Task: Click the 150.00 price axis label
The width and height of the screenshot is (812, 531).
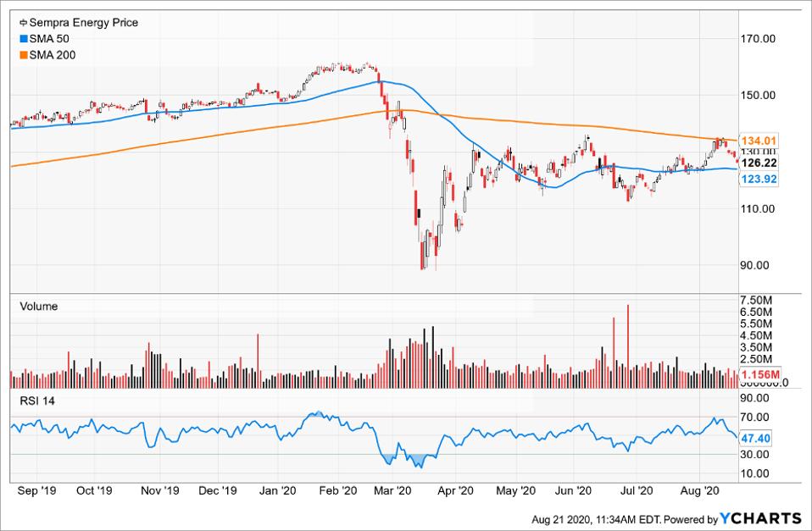Action: [759, 95]
